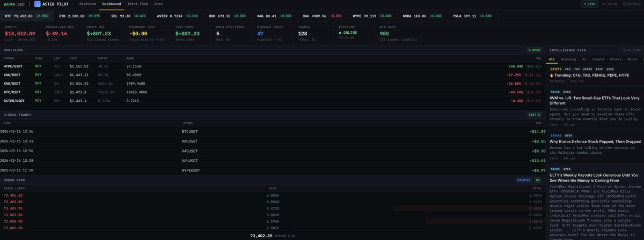Click the P&L column header in Positions
The width and height of the screenshot is (644, 240).
tap(539, 58)
